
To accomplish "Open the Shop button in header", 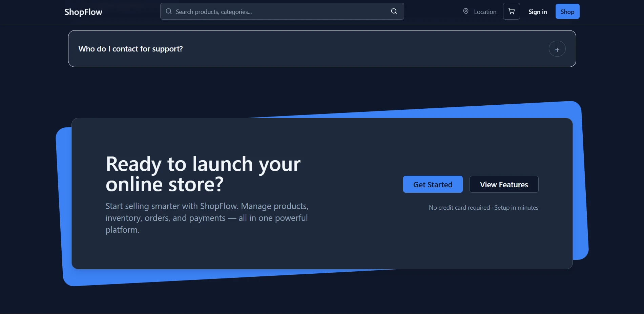I will click(x=567, y=12).
